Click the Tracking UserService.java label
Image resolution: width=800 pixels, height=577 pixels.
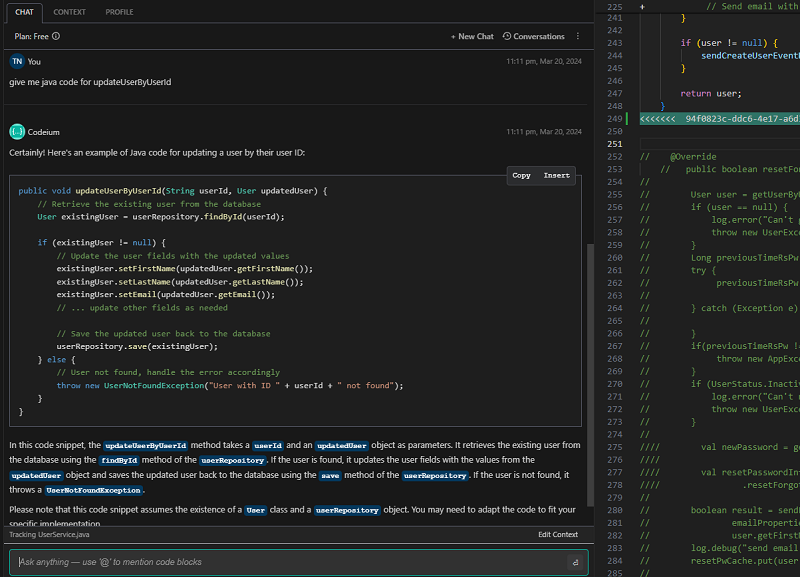50,535
